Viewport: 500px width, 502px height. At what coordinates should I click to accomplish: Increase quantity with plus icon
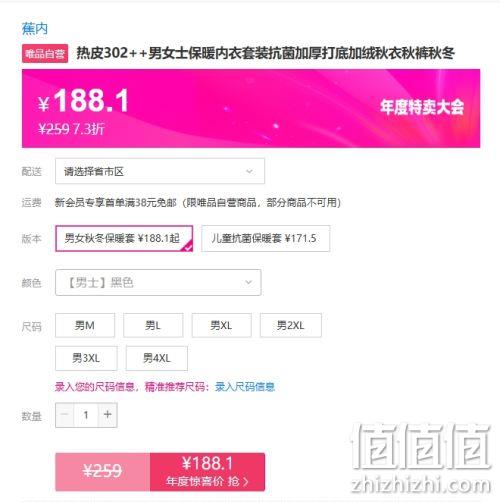click(108, 415)
